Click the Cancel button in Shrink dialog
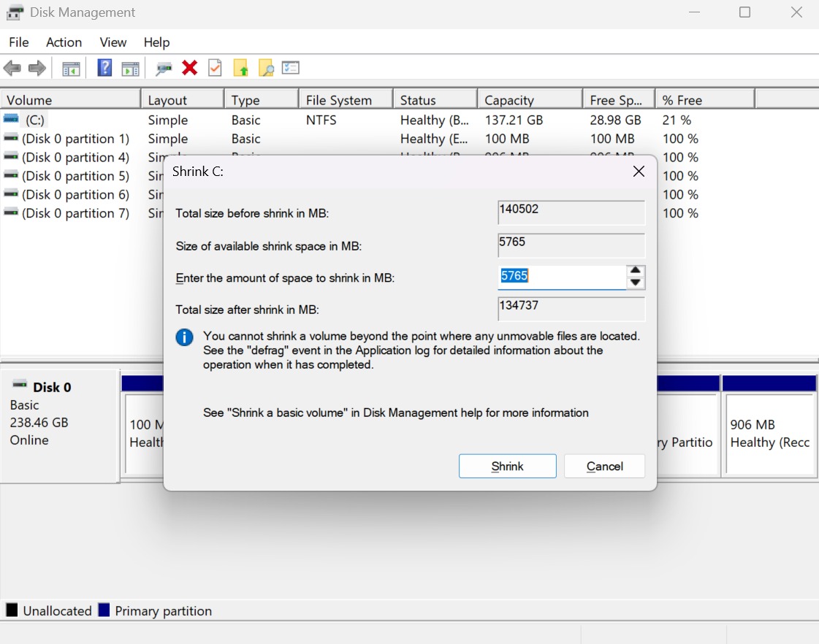The height and width of the screenshot is (644, 819). (604, 466)
